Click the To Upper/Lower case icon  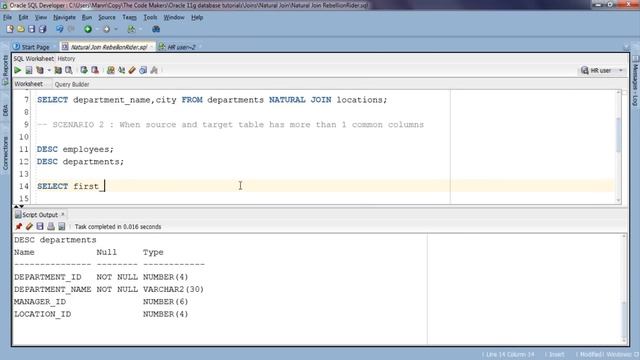pos(122,70)
